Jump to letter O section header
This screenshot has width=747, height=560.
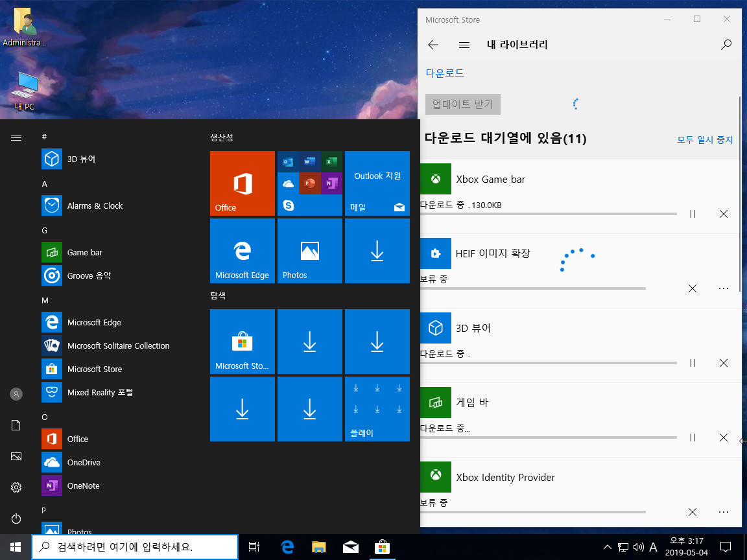(45, 417)
